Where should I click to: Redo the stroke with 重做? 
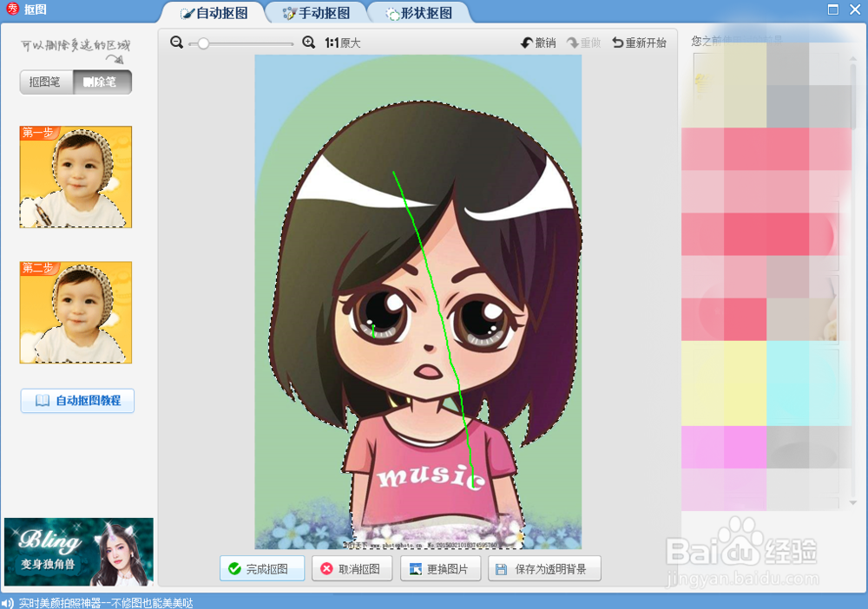pos(583,43)
